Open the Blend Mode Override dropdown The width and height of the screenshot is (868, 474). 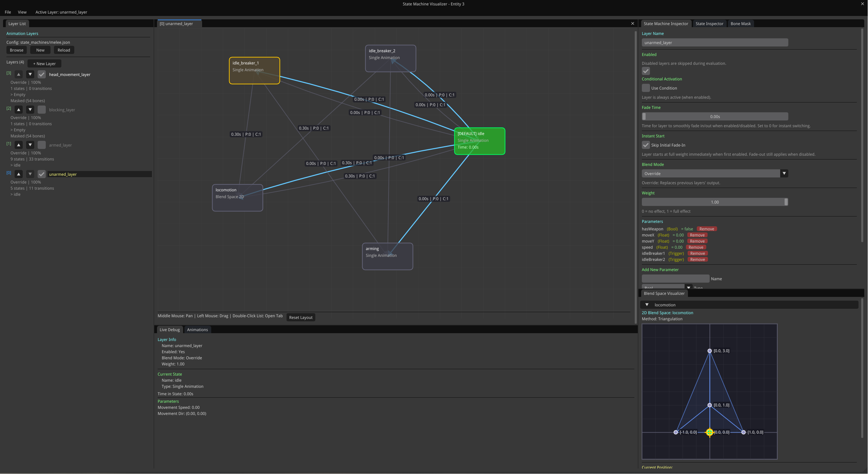pos(715,173)
